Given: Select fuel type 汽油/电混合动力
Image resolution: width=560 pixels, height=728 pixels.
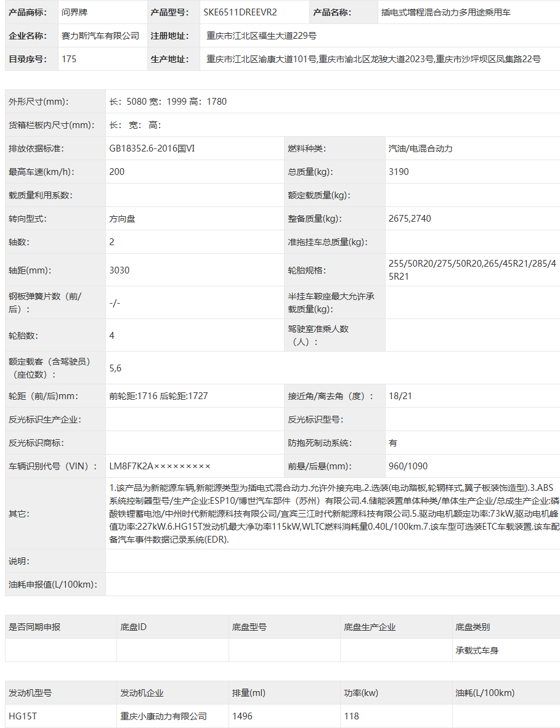Looking at the screenshot, I should pyautogui.click(x=420, y=148).
